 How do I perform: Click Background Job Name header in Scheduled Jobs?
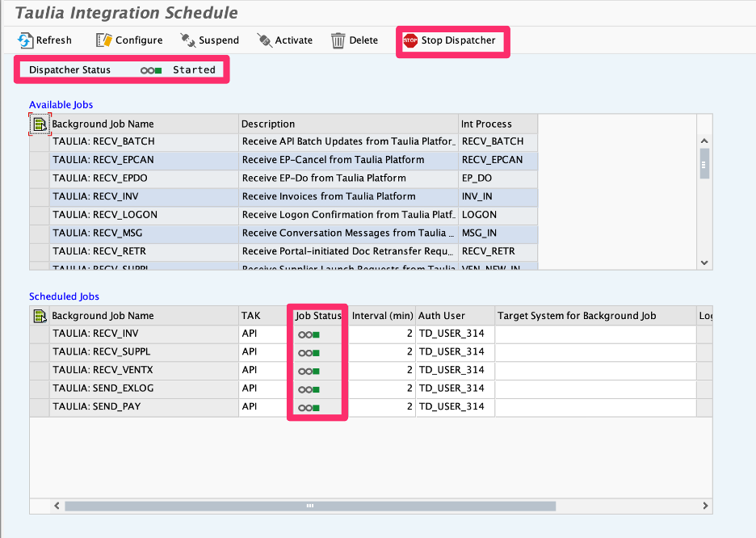(144, 316)
